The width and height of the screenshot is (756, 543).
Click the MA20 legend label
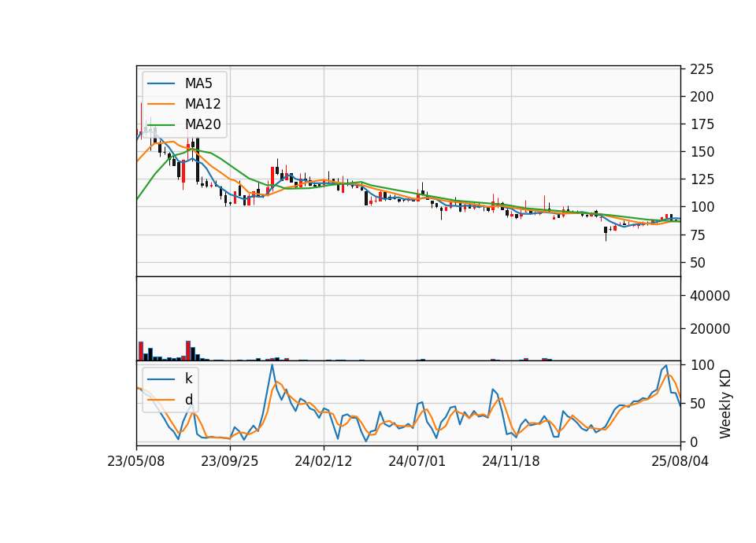[202, 124]
